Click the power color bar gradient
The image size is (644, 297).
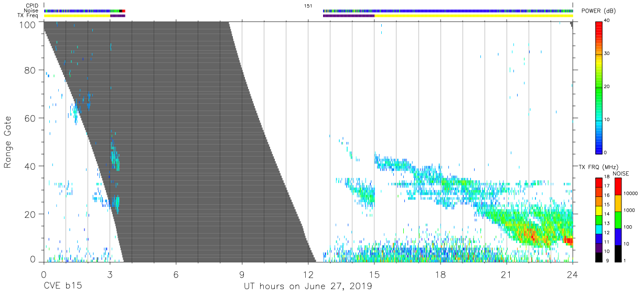pyautogui.click(x=599, y=87)
